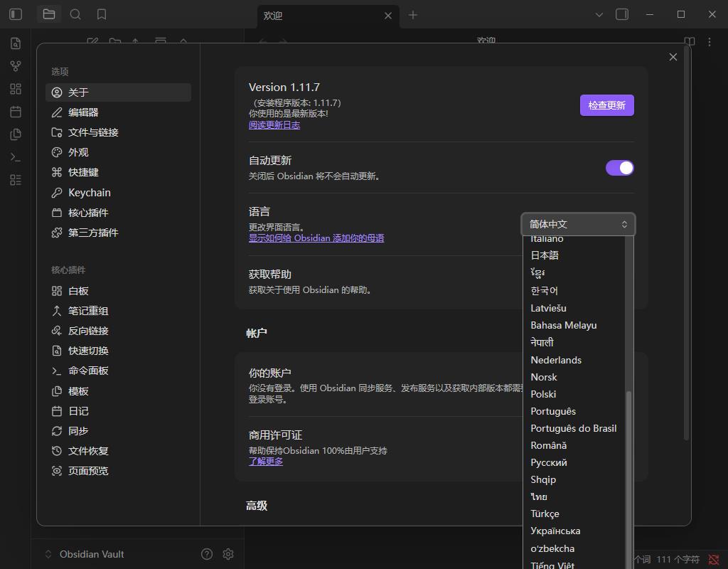728x569 pixels.
Task: Open the vault settings gear near Obsidian Vault
Action: (x=228, y=553)
